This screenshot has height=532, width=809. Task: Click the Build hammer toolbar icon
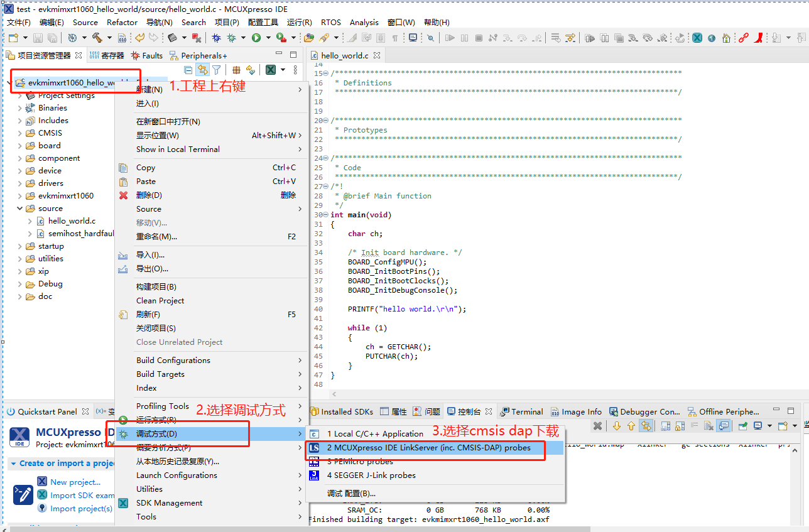[97, 38]
